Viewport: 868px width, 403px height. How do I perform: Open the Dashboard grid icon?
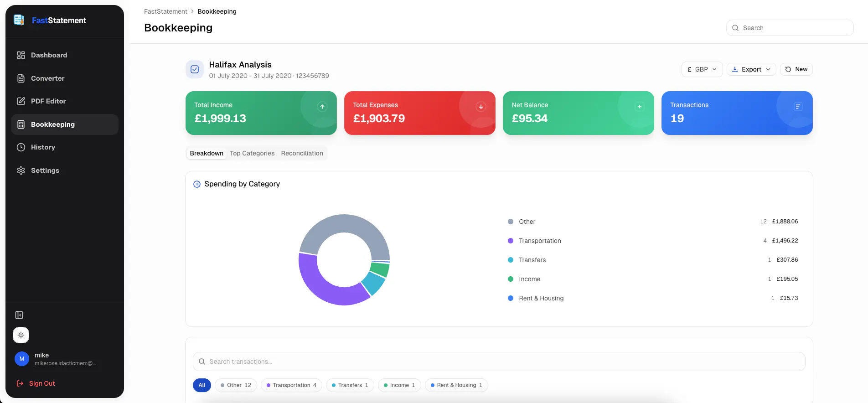pos(21,55)
